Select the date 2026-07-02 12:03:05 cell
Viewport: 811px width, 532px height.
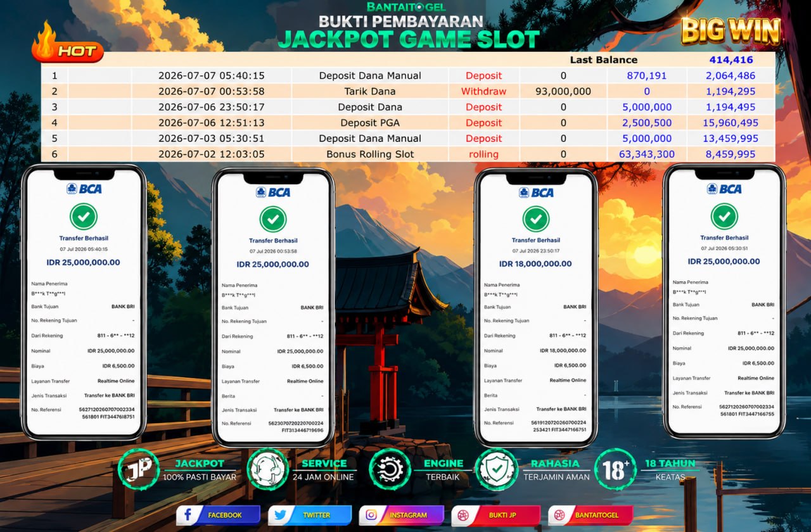tap(212, 154)
